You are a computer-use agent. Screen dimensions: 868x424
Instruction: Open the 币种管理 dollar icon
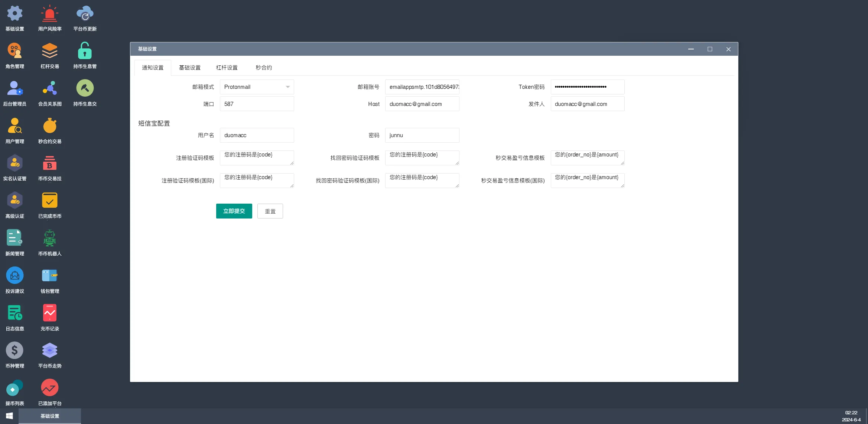point(14,351)
